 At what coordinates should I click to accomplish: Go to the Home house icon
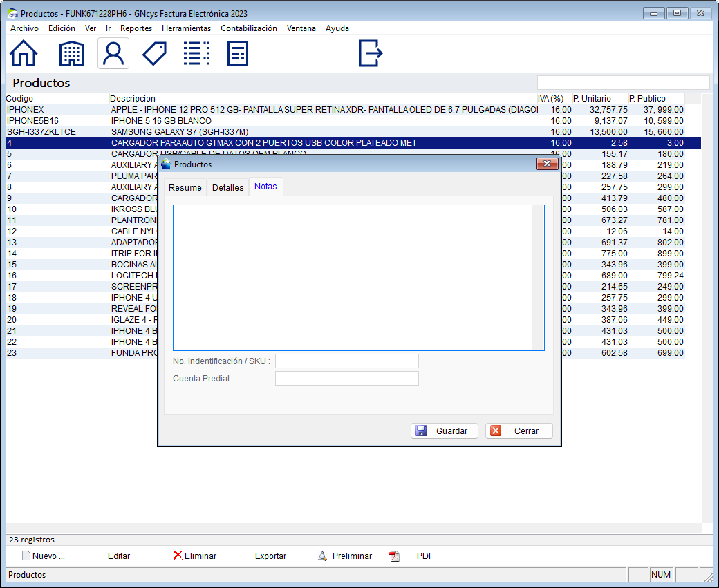click(24, 53)
